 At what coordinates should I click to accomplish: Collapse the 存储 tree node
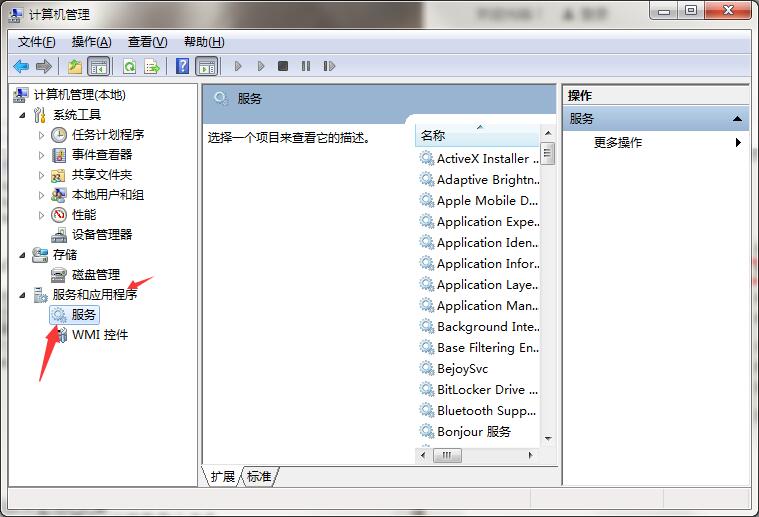coord(22,255)
